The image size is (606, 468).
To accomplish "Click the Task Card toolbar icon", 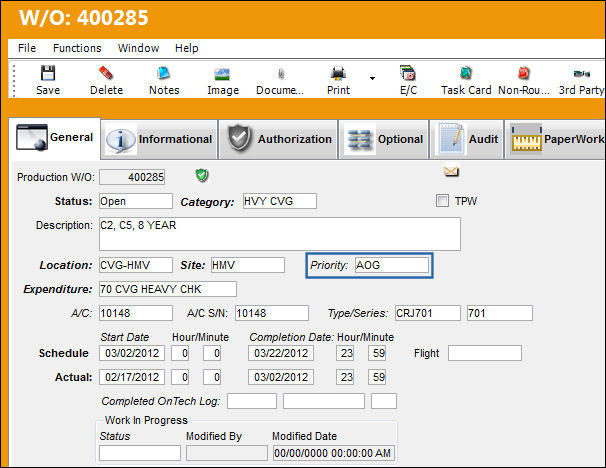I will point(466,73).
